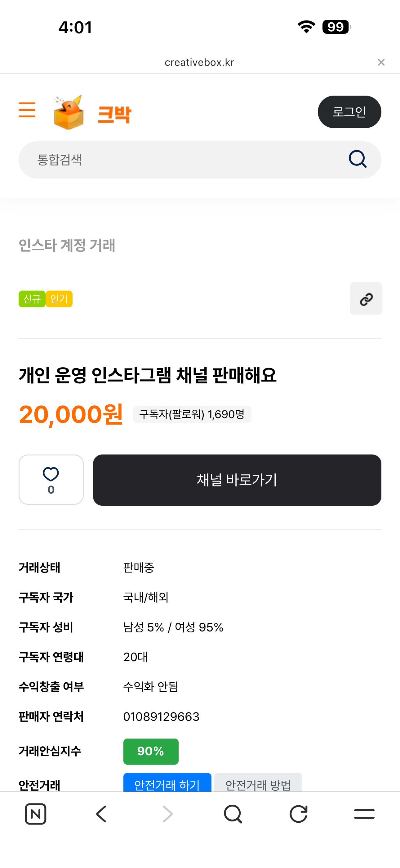400x868 pixels.
Task: Tap the 채널 바로가기 button
Action: pyautogui.click(x=237, y=480)
